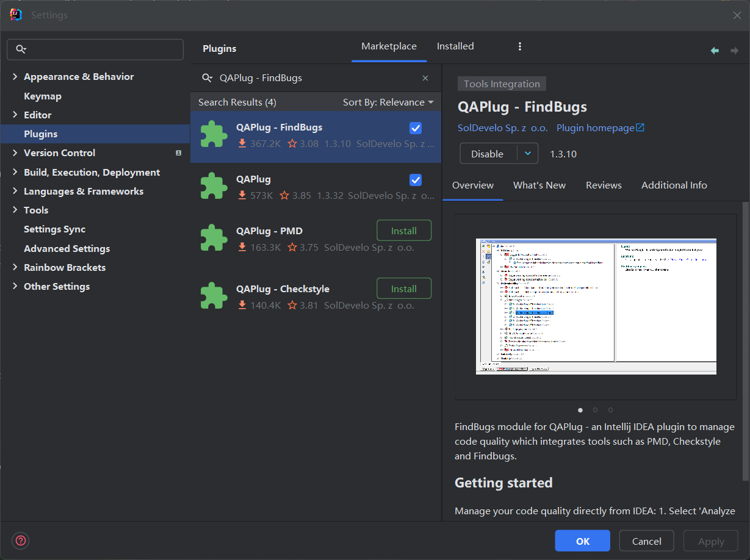Image resolution: width=750 pixels, height=560 pixels.
Task: Select Advanced Settings in settings tree
Action: (67, 249)
